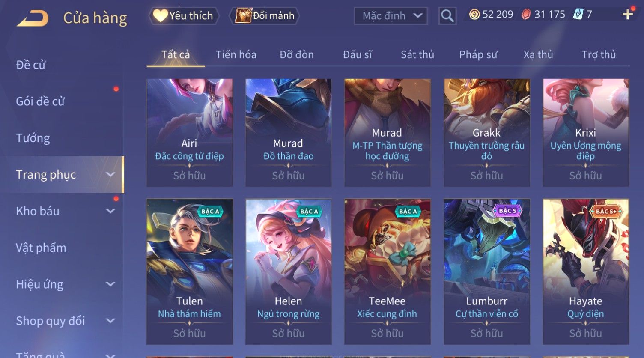The width and height of the screenshot is (644, 358).
Task: Click the red ruby currency icon
Action: [526, 15]
